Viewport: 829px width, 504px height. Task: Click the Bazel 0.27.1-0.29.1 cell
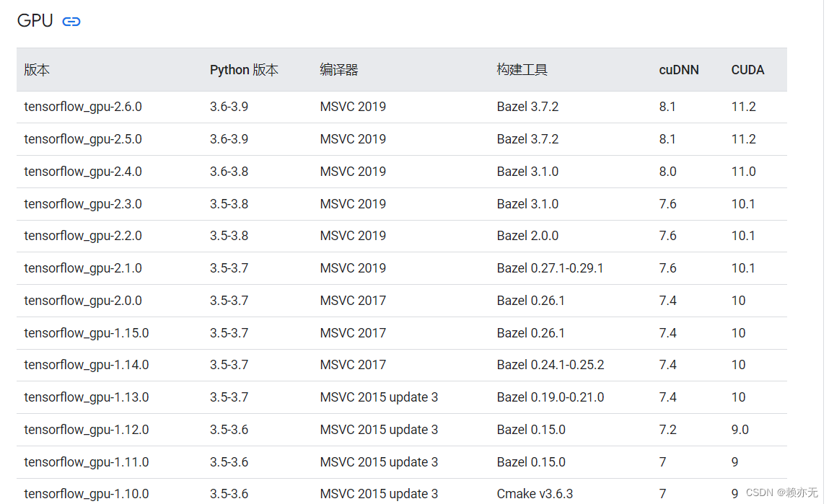coord(550,268)
